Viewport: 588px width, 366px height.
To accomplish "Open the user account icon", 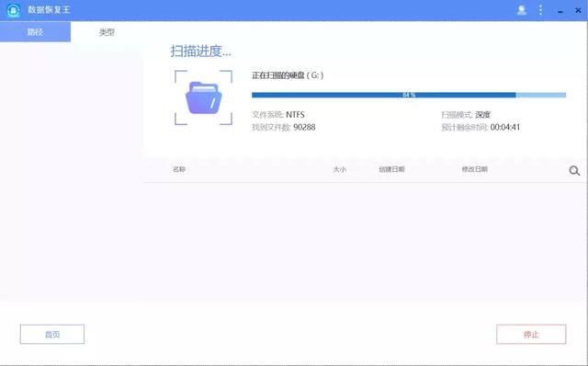I will coord(521,10).
